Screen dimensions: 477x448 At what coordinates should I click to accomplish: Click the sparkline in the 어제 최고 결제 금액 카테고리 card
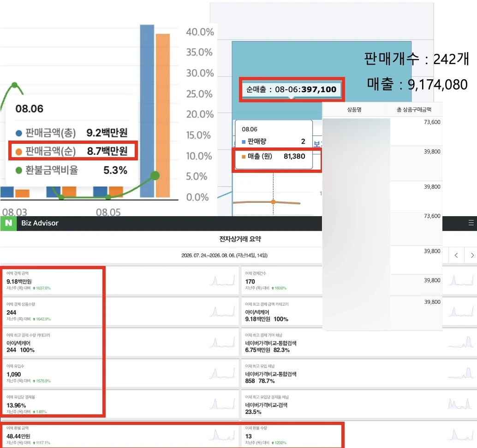461,311
